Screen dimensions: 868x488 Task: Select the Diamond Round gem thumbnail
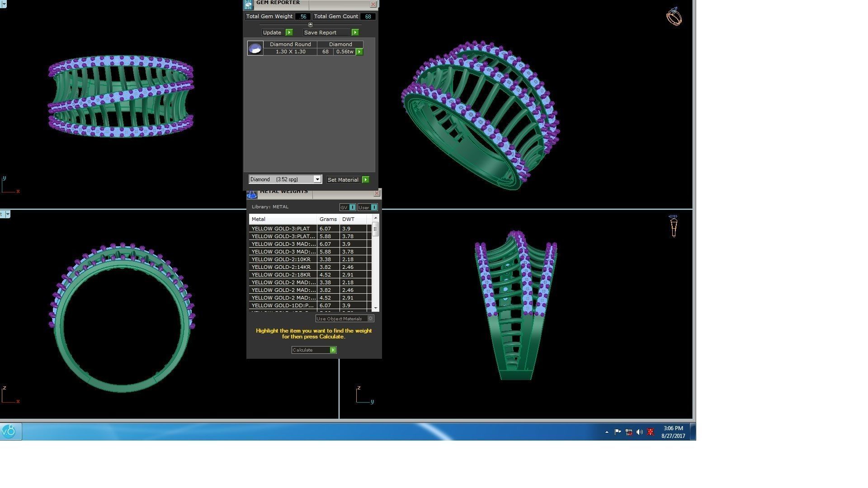[255, 48]
